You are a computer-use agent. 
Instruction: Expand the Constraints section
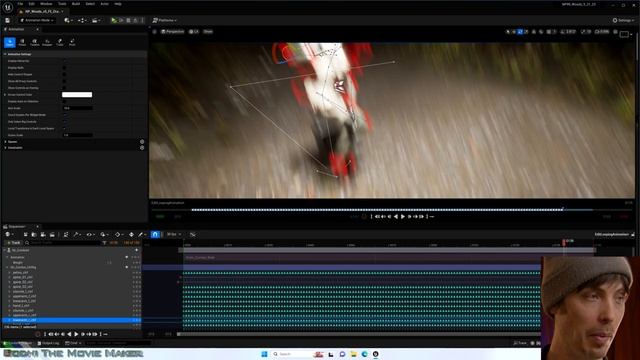(5, 148)
